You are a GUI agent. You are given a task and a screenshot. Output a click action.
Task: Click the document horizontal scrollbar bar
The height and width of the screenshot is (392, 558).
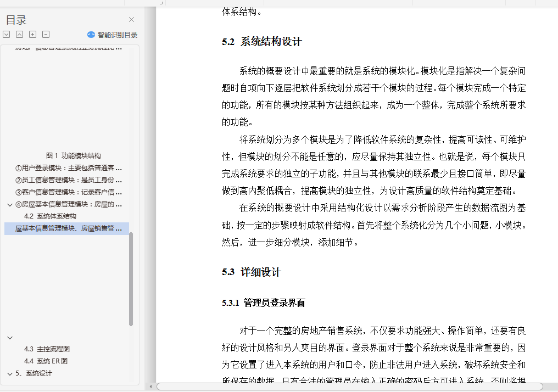click(350, 387)
